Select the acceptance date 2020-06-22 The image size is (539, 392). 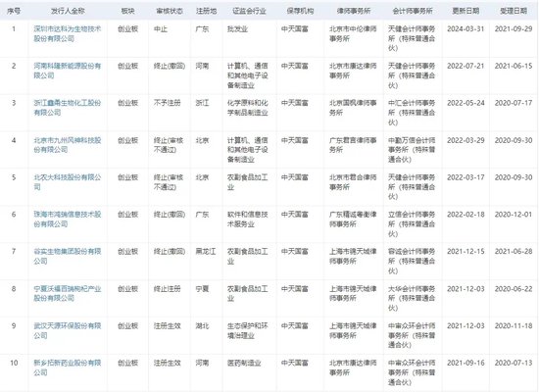click(x=514, y=289)
